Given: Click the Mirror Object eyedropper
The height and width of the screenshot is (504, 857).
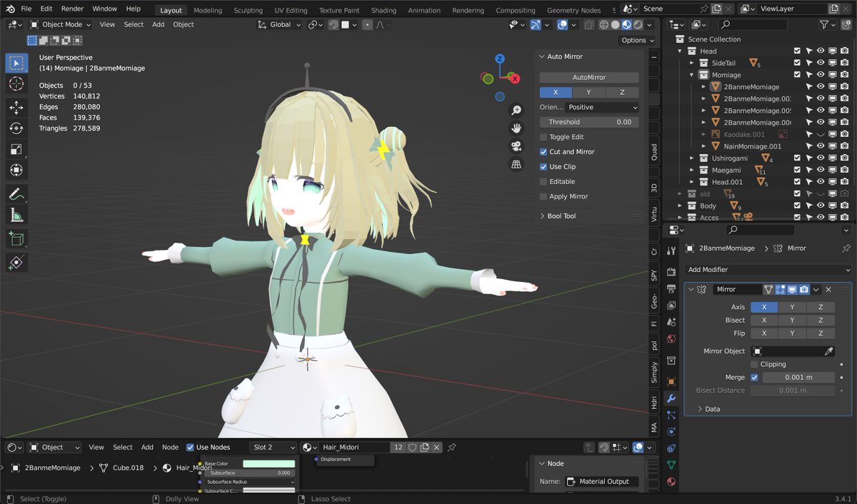Looking at the screenshot, I should [x=828, y=351].
